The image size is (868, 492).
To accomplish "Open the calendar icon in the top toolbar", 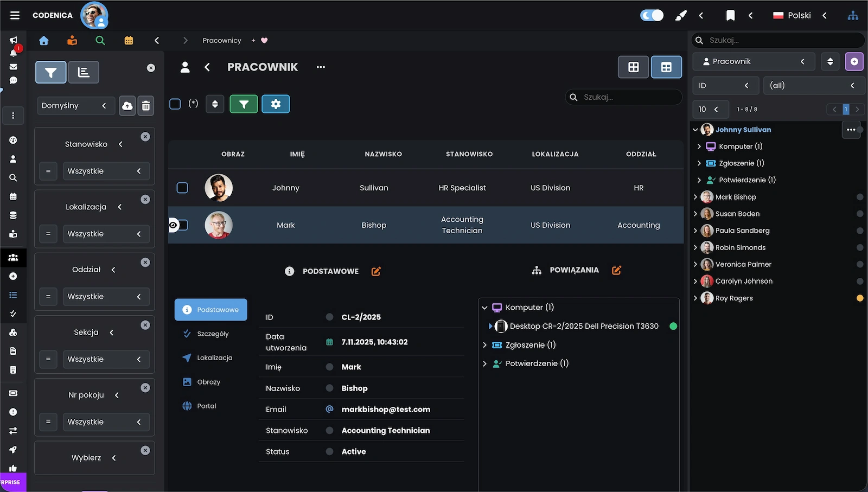I will pos(129,41).
